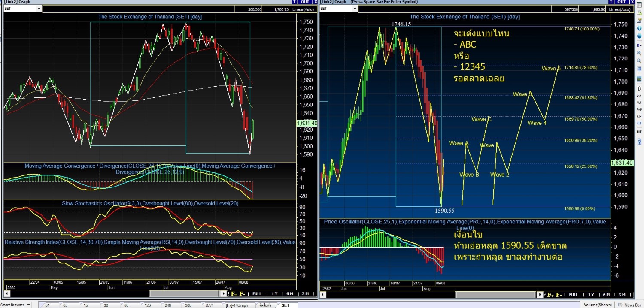Click F+ in the left graph window
The image size is (644, 308).
pyautogui.click(x=234, y=294)
